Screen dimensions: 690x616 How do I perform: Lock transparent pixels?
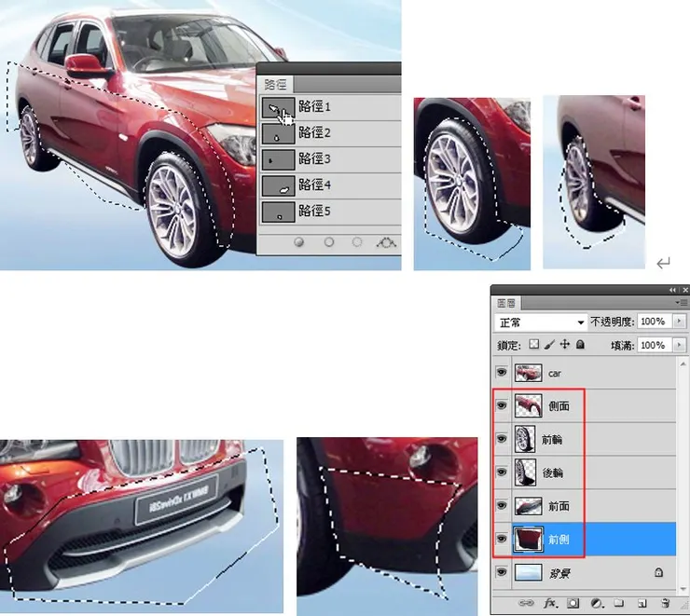533,344
